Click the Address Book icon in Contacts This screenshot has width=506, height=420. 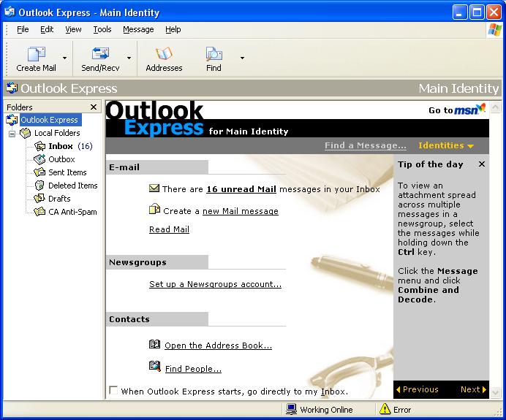click(x=154, y=344)
